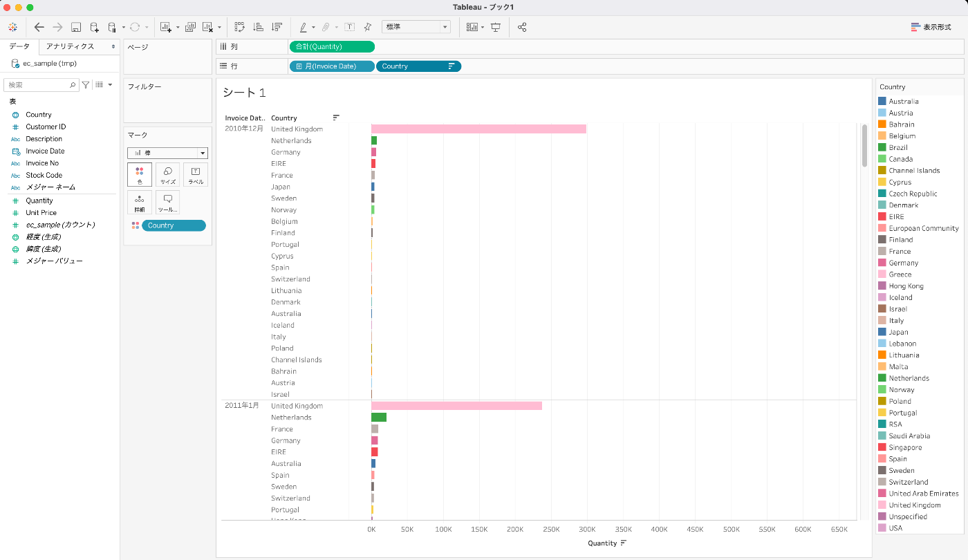Click the share workbook icon
Image resolution: width=968 pixels, height=560 pixels.
coord(522,27)
